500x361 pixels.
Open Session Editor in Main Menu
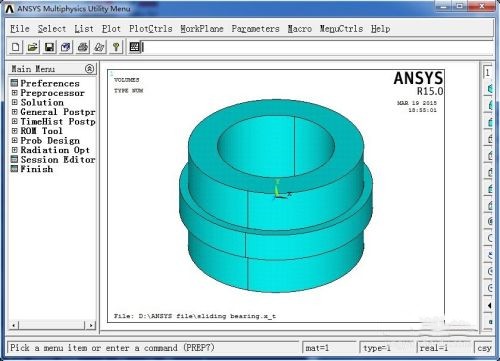pyautogui.click(x=58, y=160)
